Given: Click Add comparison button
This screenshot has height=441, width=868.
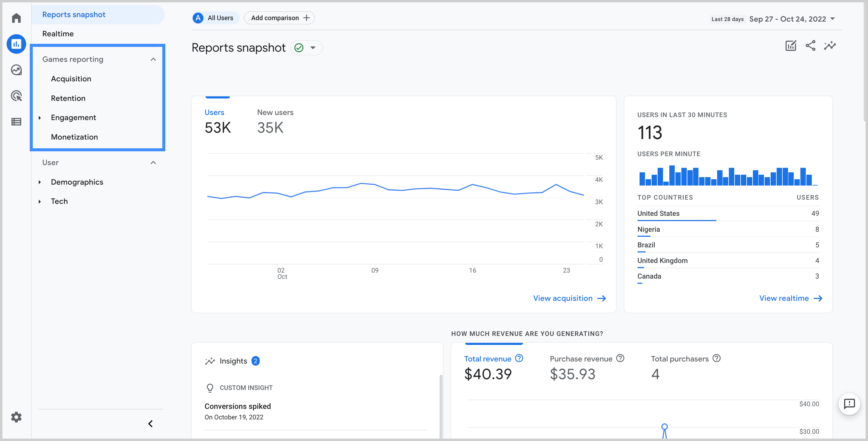Looking at the screenshot, I should coord(279,18).
